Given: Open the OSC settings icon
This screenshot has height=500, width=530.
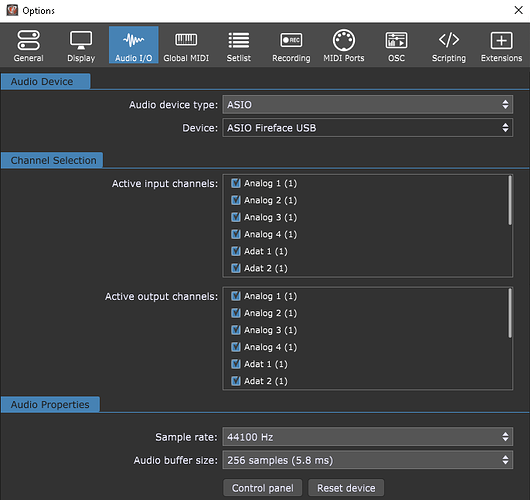Looking at the screenshot, I should coord(396,40).
